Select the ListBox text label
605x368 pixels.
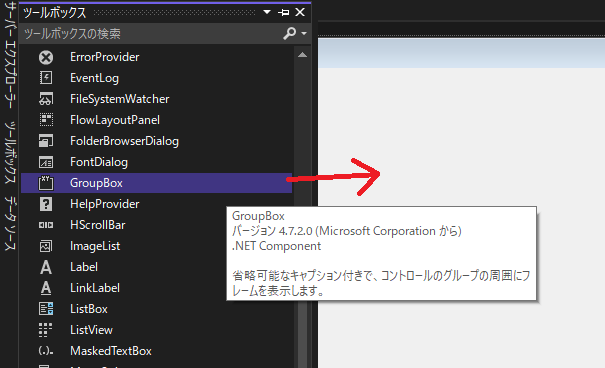coord(89,309)
